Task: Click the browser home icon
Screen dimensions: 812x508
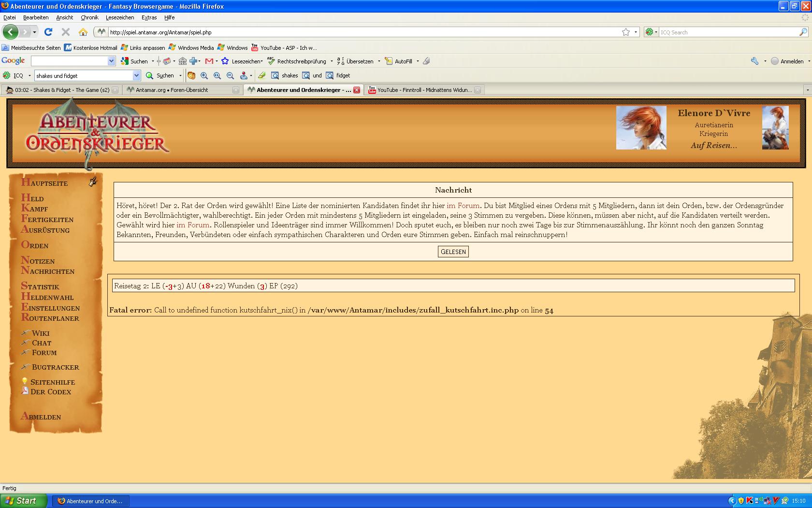Action: (x=83, y=32)
